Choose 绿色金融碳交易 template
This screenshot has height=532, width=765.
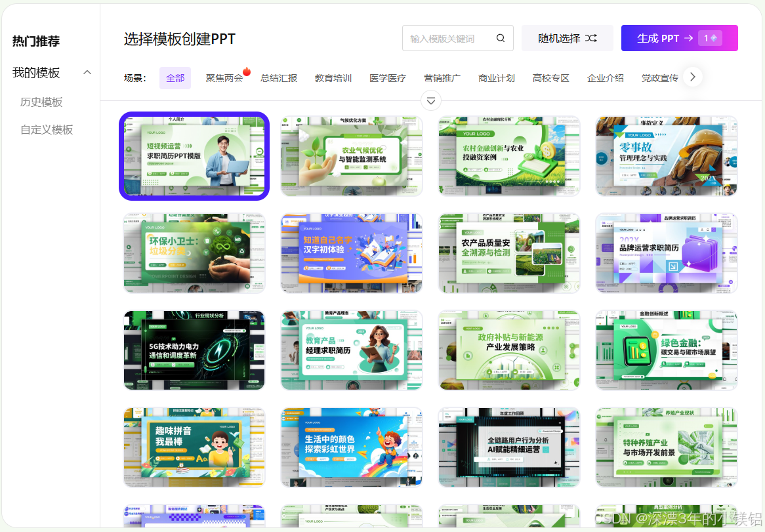667,350
